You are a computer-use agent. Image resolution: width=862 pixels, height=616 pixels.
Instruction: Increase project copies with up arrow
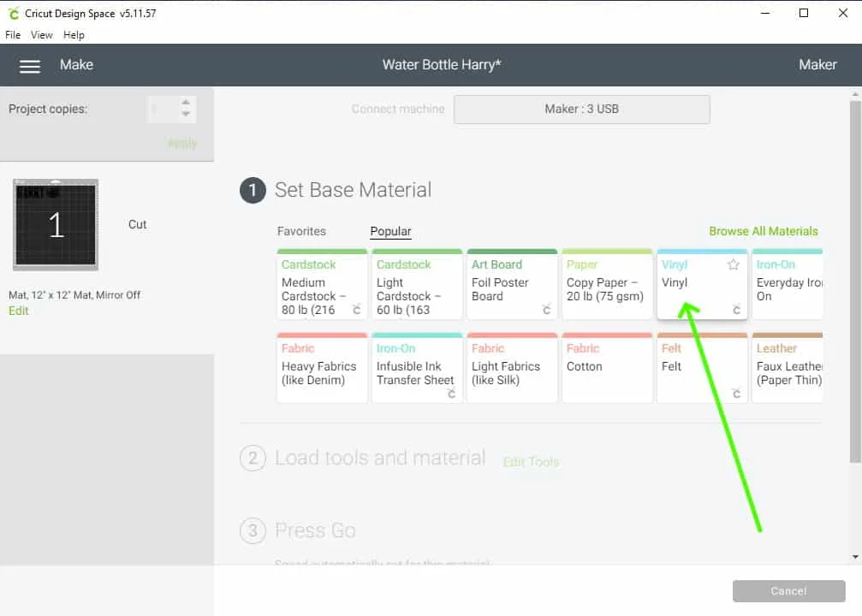point(186,102)
